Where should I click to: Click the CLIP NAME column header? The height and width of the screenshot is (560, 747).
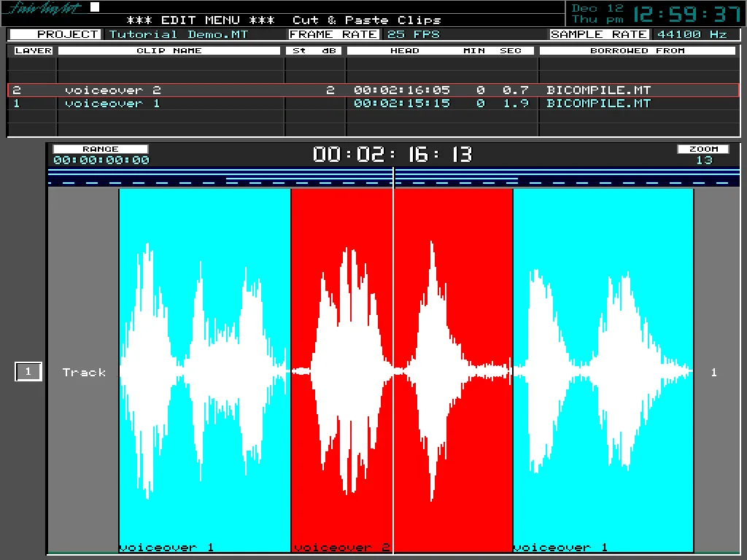pos(169,50)
